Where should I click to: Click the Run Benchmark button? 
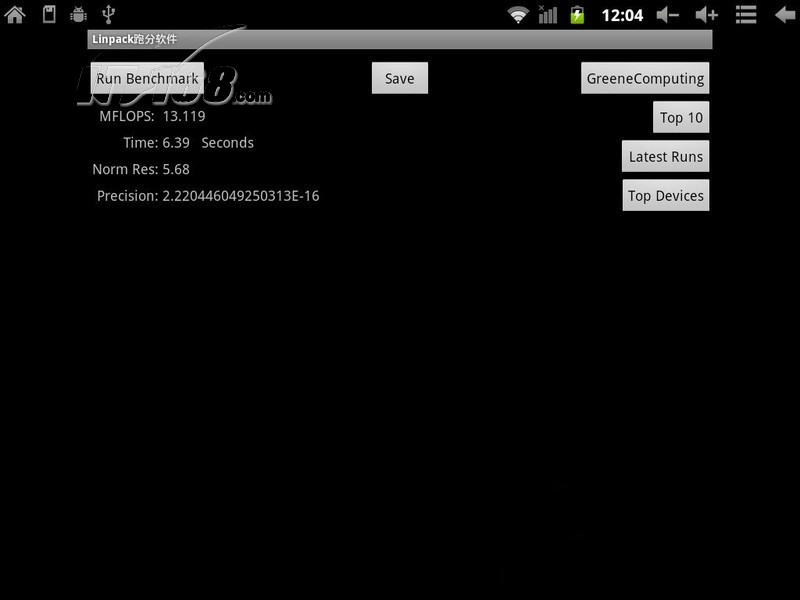tap(147, 78)
